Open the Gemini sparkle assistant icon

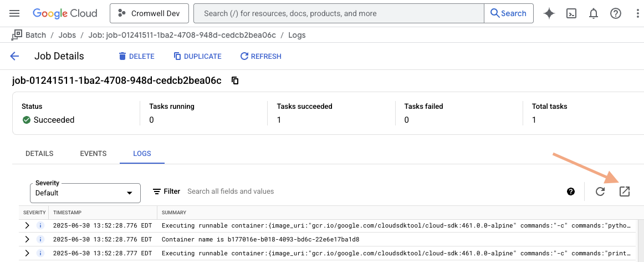point(549,13)
